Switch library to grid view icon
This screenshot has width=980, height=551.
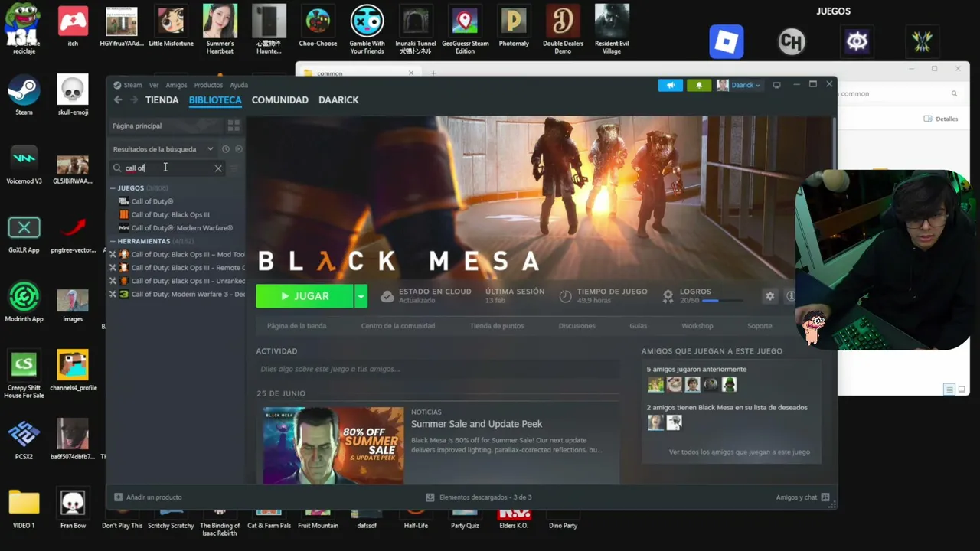(x=234, y=126)
